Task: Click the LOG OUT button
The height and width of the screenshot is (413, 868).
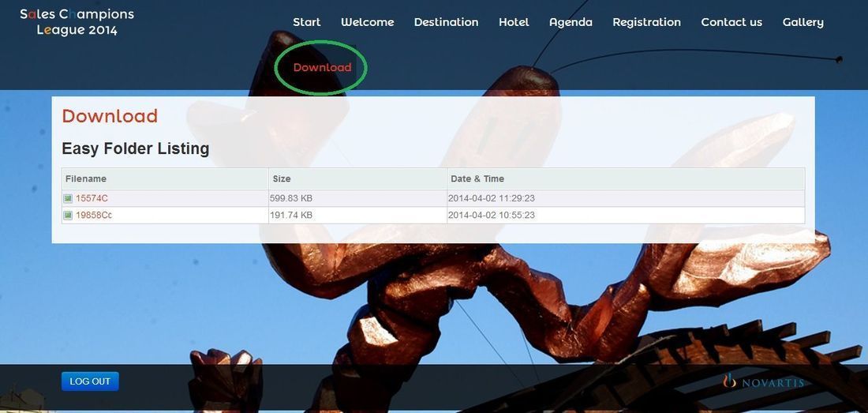Action: click(90, 381)
